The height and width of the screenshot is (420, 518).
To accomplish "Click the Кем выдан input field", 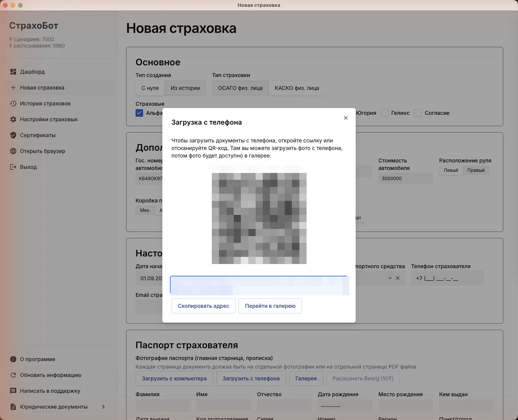I will [x=466, y=406].
